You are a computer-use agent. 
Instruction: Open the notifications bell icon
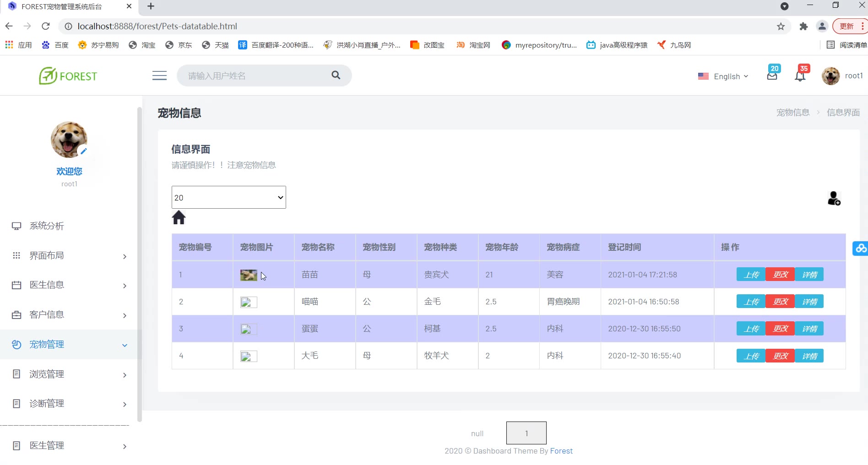pyautogui.click(x=800, y=76)
